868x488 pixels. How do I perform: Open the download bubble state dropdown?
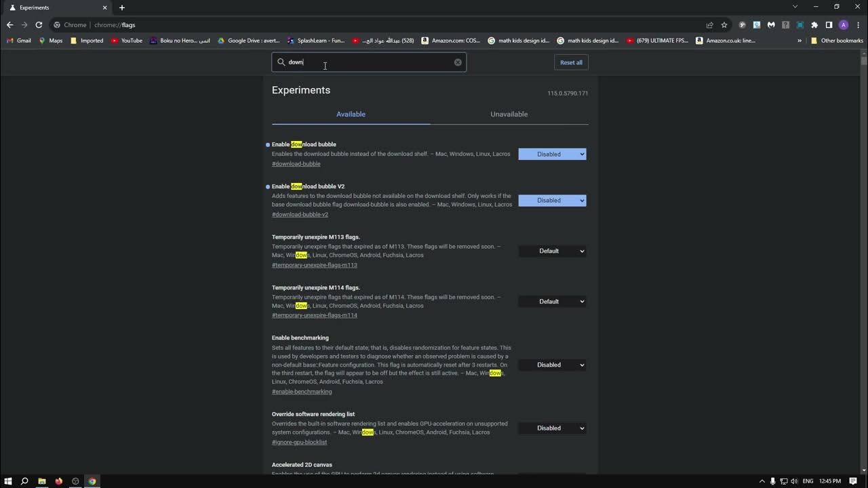pos(552,154)
